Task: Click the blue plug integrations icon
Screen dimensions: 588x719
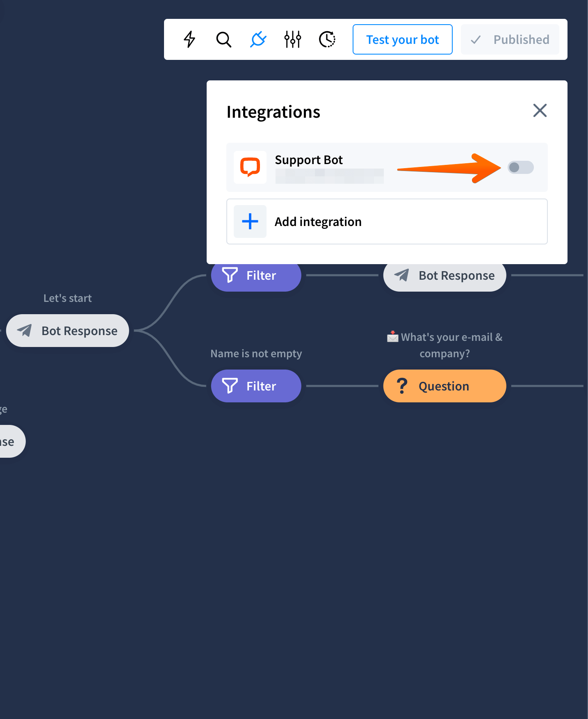Action: tap(258, 39)
